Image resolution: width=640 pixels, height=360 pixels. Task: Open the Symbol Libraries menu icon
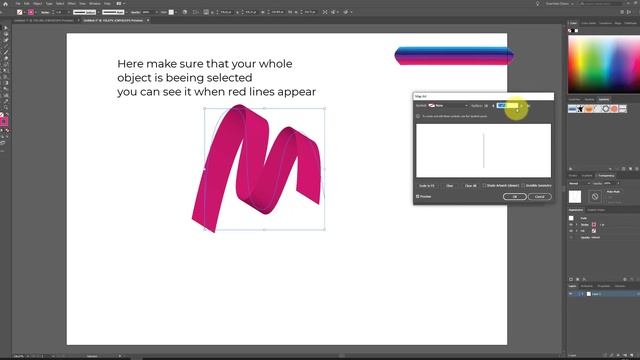coord(570,169)
